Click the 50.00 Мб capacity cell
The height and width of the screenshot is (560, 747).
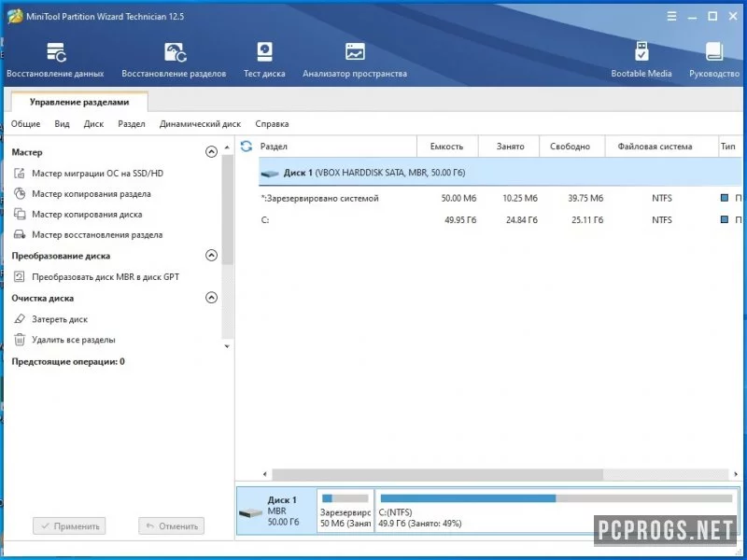[458, 198]
